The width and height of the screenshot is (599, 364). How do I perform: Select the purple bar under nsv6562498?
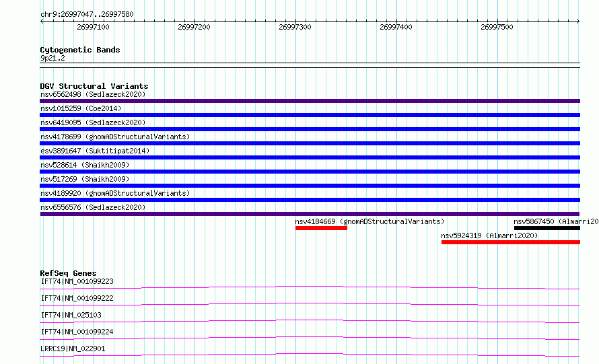point(310,101)
